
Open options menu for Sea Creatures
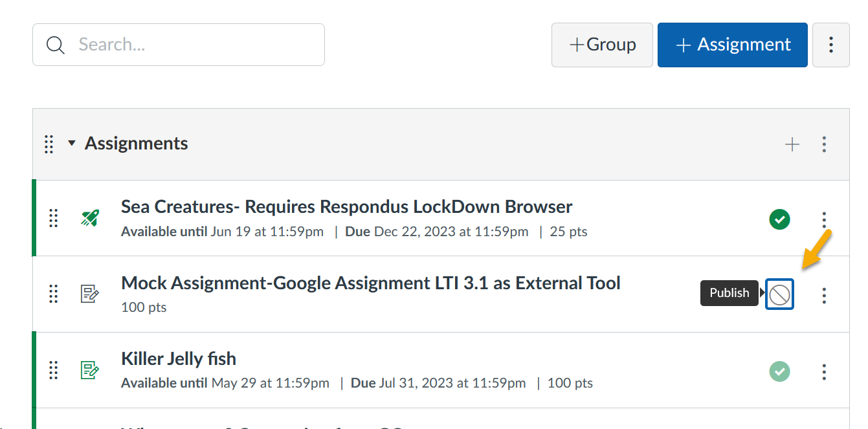(824, 219)
